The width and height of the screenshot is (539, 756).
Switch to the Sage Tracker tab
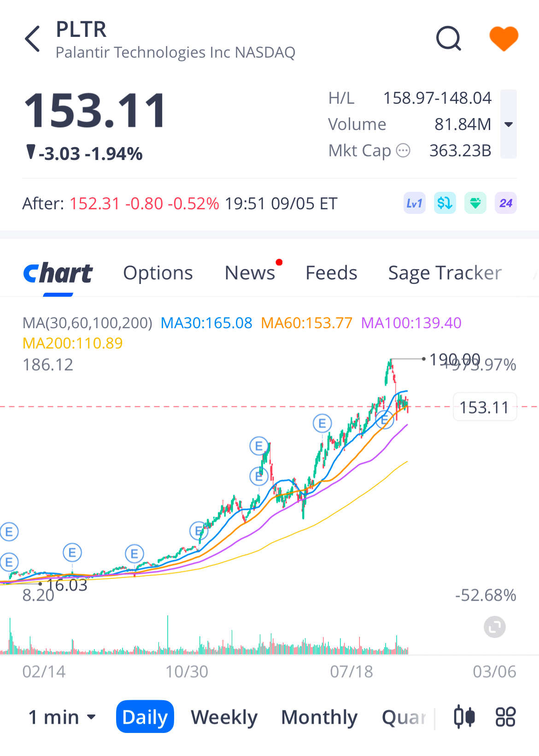[445, 273]
